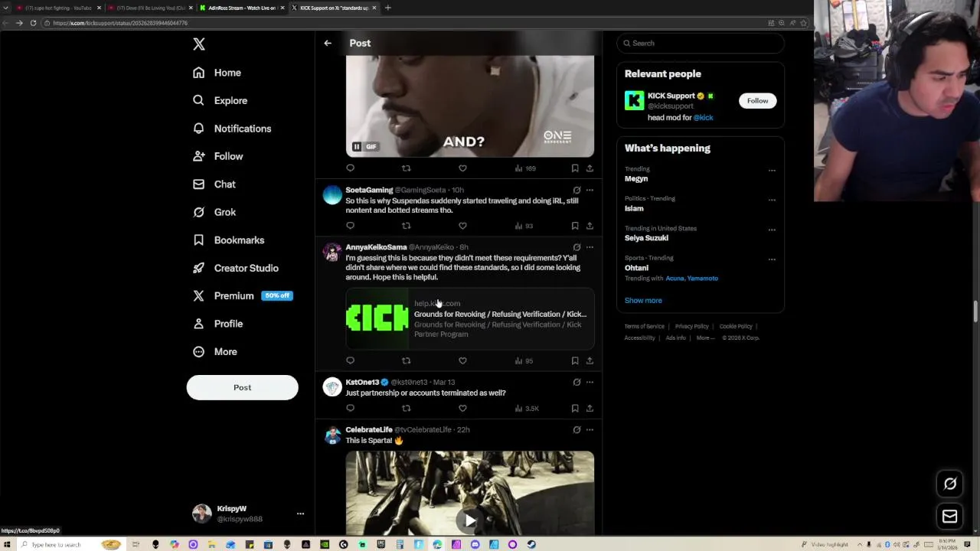
Task: Pause the AND? GIF
Action: [x=357, y=147]
